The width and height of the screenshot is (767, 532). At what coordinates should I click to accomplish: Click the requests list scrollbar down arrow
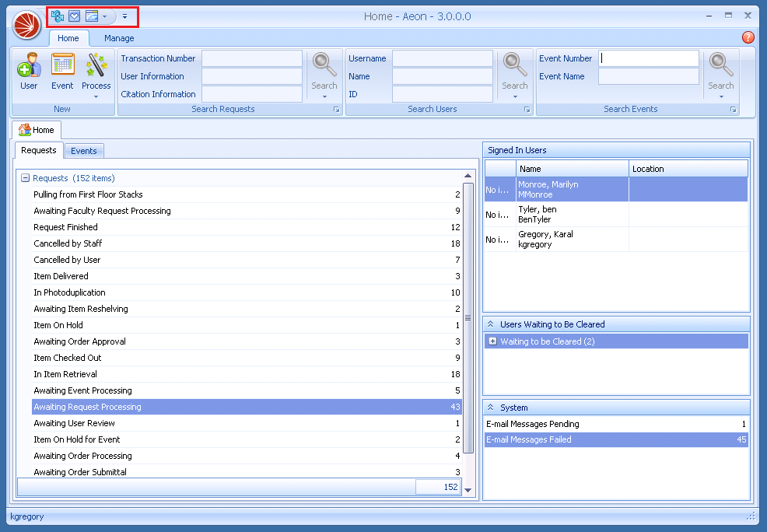[468, 489]
